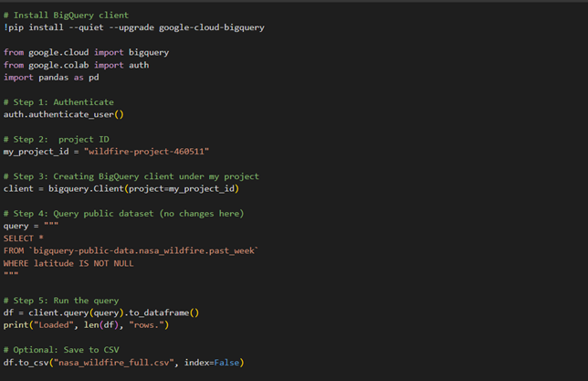Click the 'query = """' line
The width and height of the screenshot is (588, 381).
31,226
